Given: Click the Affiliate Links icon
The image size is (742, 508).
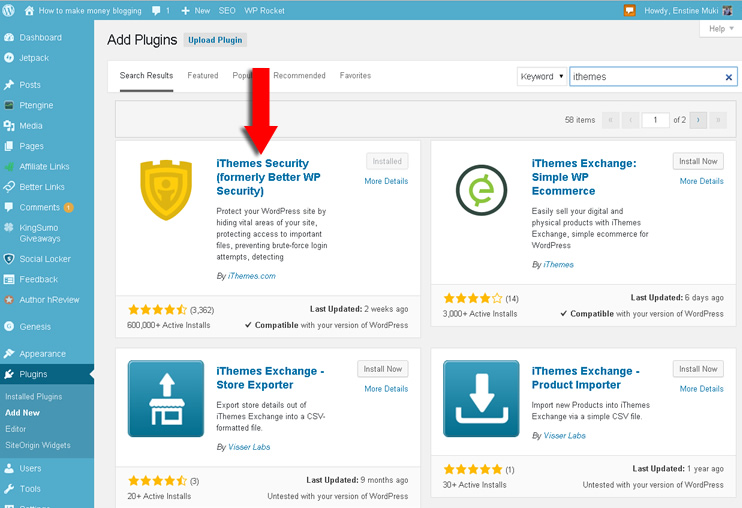Looking at the screenshot, I should [9, 166].
